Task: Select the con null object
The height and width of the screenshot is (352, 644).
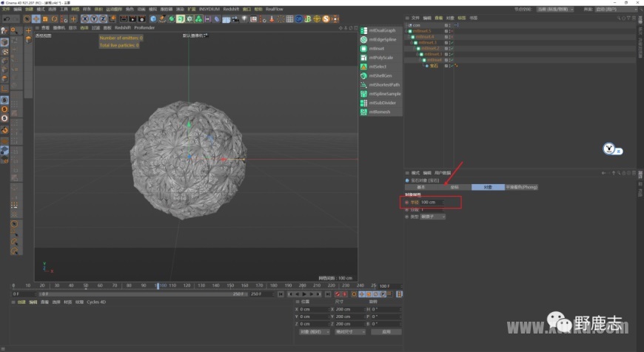Action: click(x=417, y=25)
